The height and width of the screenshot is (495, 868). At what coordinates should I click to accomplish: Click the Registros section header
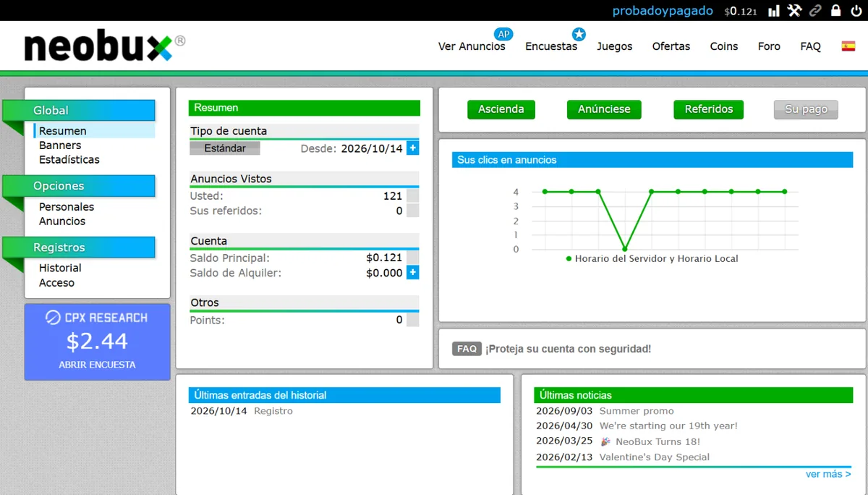tap(79, 247)
